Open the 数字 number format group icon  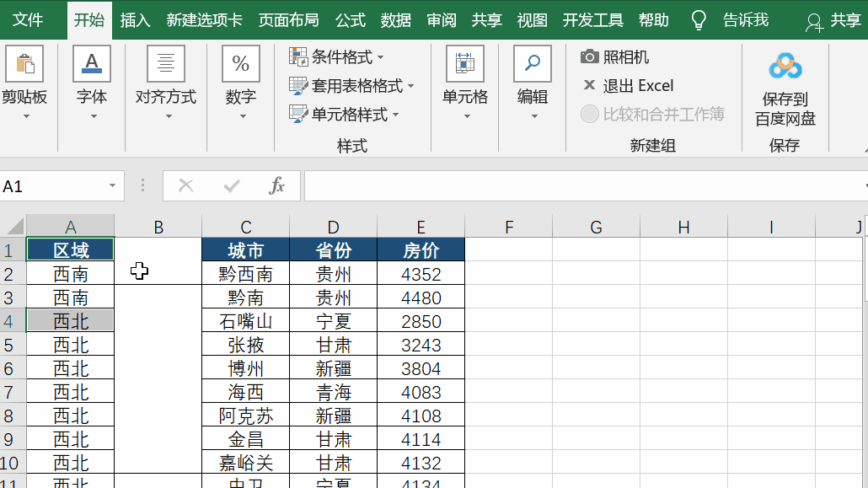point(241,64)
